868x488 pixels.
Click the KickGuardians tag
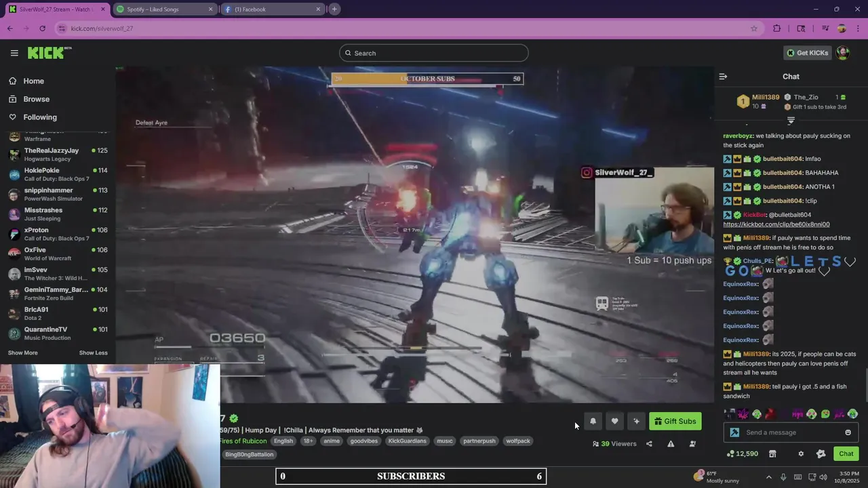point(408,441)
